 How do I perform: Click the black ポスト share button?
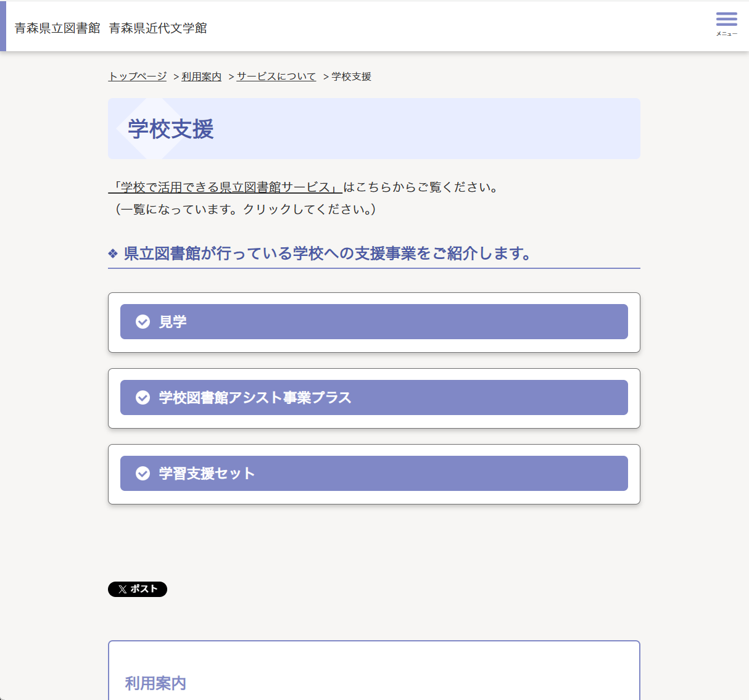(x=137, y=589)
